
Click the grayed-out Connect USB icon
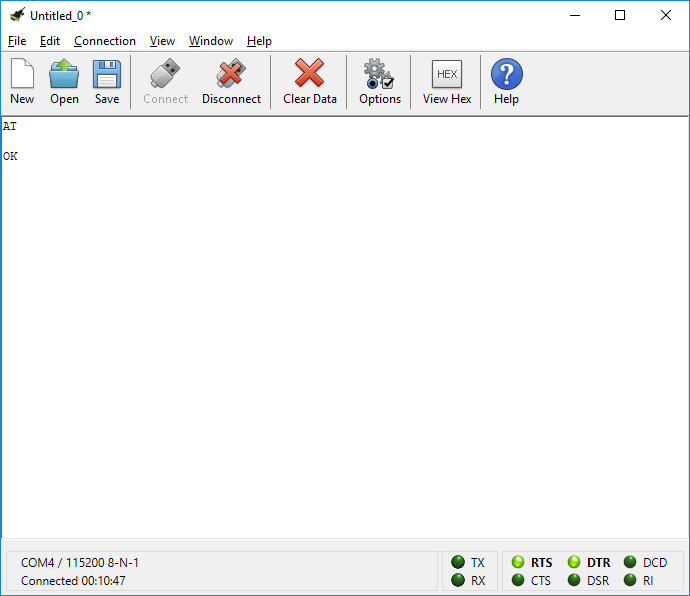tap(165, 73)
